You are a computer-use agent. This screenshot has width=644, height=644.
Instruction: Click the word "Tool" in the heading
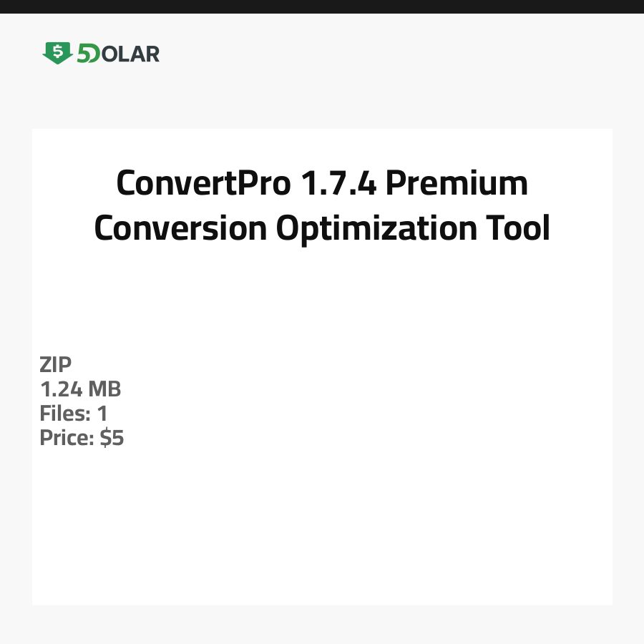tap(519, 228)
